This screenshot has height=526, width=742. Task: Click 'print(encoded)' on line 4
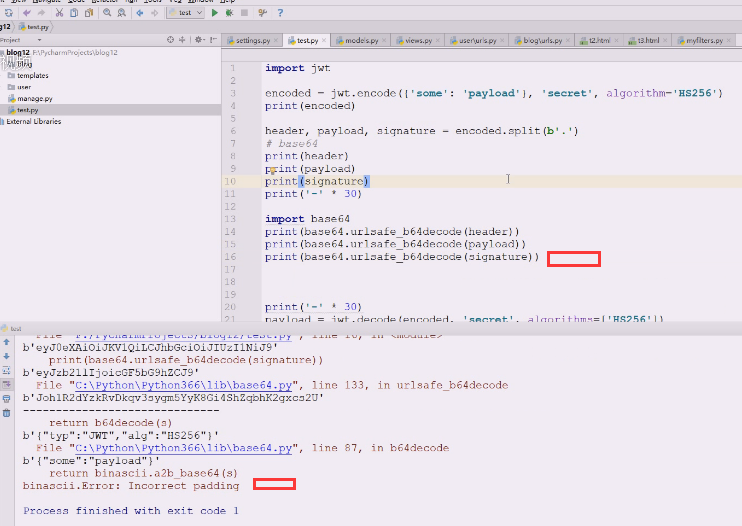310,106
